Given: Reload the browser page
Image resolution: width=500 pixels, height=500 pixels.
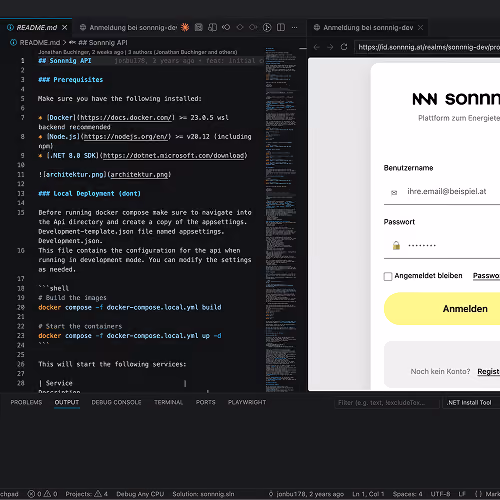Looking at the screenshot, I should pos(344,47).
